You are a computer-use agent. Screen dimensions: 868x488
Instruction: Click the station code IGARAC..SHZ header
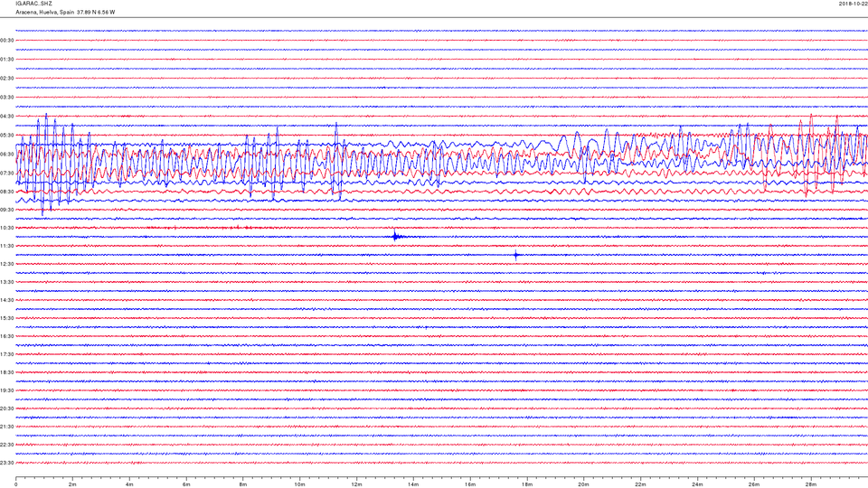pos(33,4)
